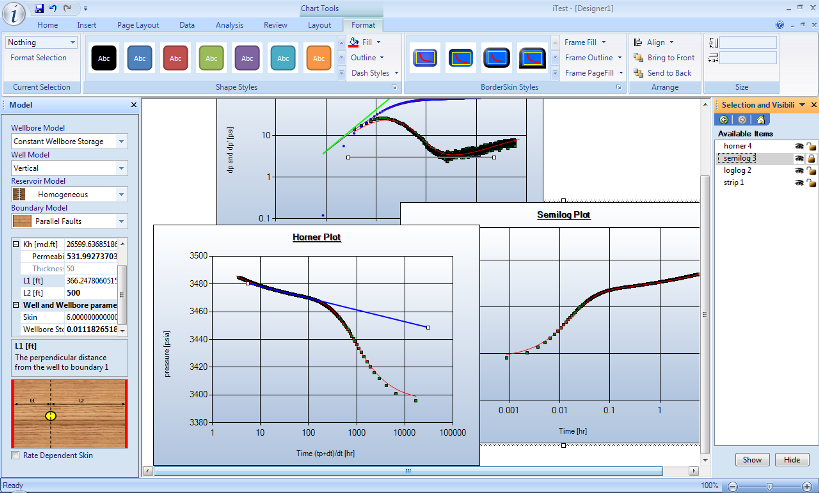Image resolution: width=819 pixels, height=493 pixels.
Task: Collapse Well and Wellbore parameters group
Action: click(16, 305)
